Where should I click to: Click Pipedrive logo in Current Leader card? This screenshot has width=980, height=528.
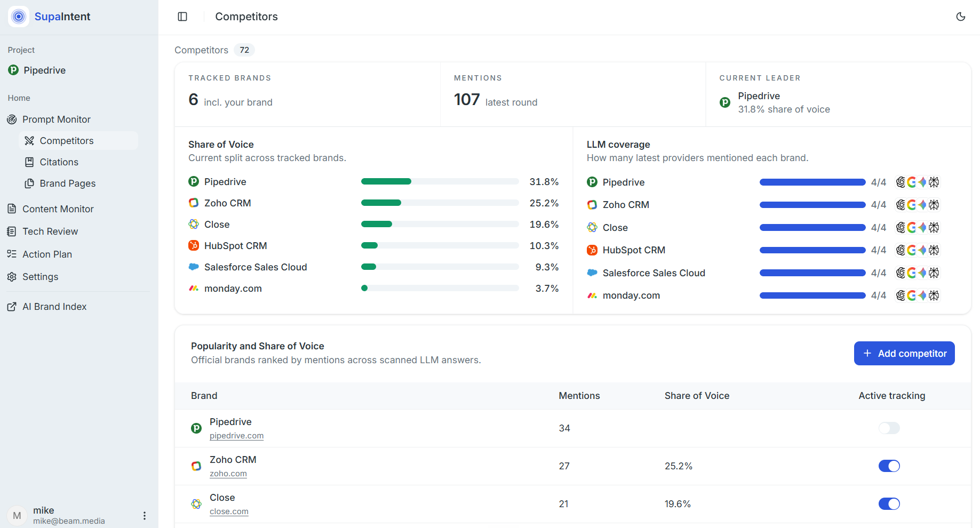pyautogui.click(x=725, y=102)
